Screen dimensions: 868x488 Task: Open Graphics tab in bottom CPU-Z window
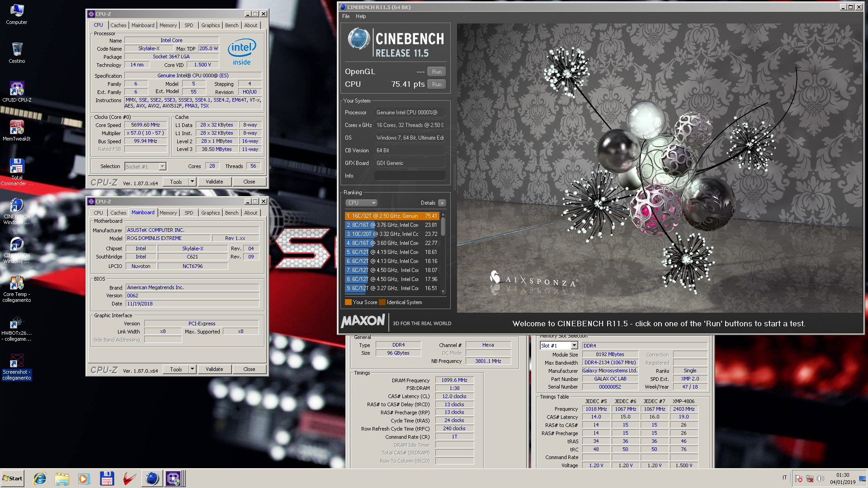coord(211,213)
